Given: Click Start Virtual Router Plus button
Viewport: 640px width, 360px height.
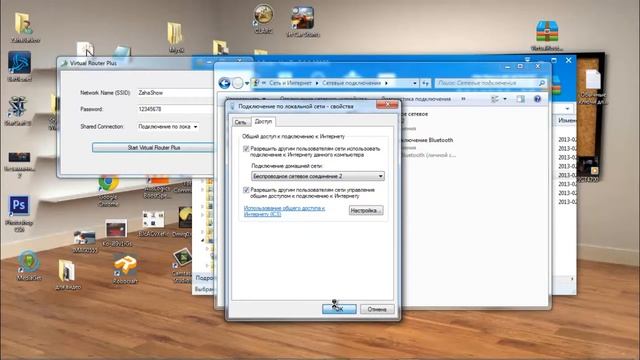Looking at the screenshot, I should point(153,147).
